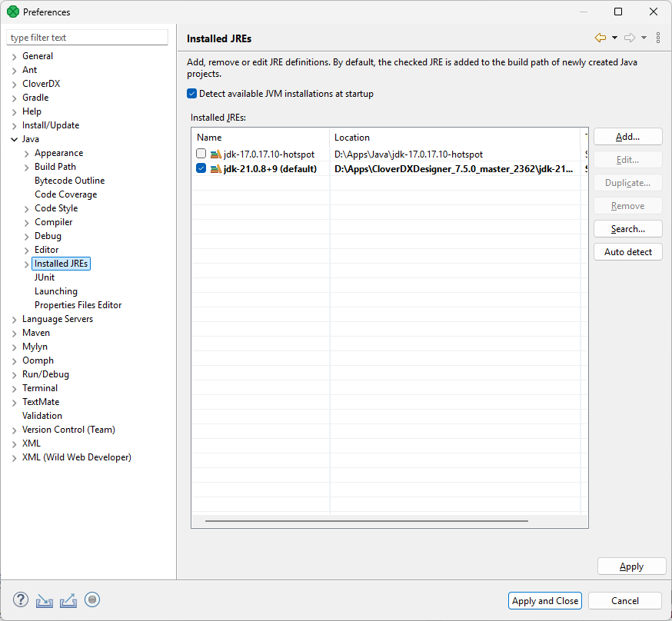Select JUnit preference page
The width and height of the screenshot is (672, 621).
(45, 277)
